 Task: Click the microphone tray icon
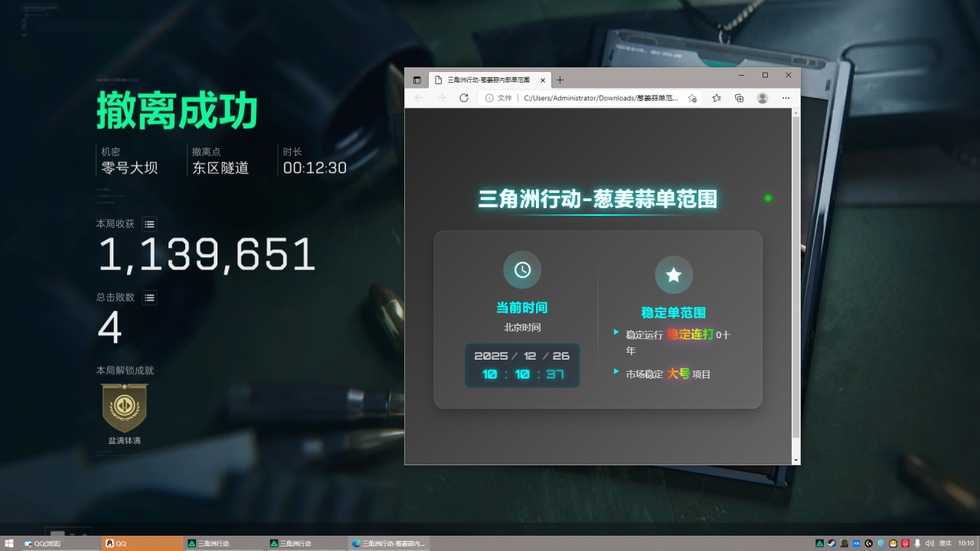(x=917, y=543)
